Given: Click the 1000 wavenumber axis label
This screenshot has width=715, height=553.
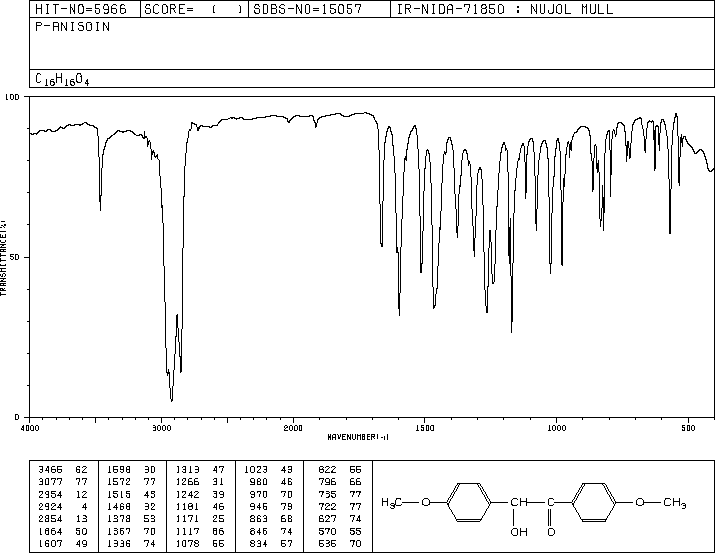Looking at the screenshot, I should [x=556, y=428].
